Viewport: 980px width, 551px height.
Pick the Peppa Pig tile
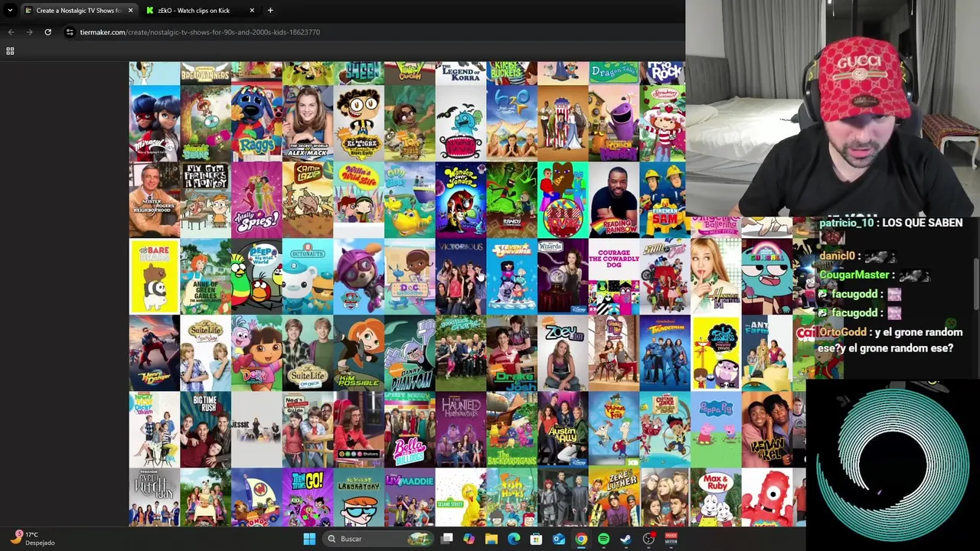pyautogui.click(x=716, y=429)
